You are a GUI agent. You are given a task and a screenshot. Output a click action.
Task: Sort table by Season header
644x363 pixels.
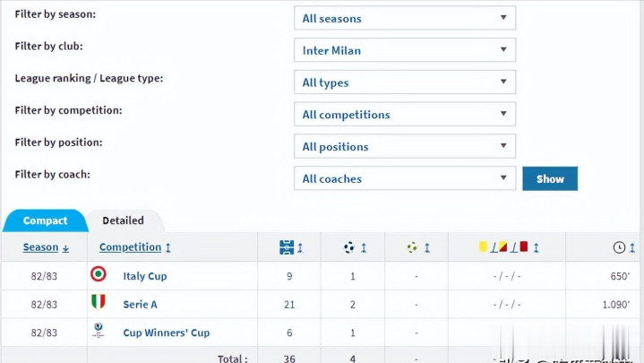click(x=41, y=247)
